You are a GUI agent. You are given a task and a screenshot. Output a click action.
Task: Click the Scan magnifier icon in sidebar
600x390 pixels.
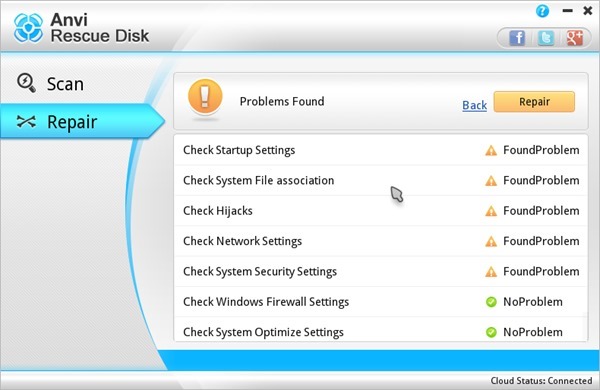pyautogui.click(x=26, y=83)
